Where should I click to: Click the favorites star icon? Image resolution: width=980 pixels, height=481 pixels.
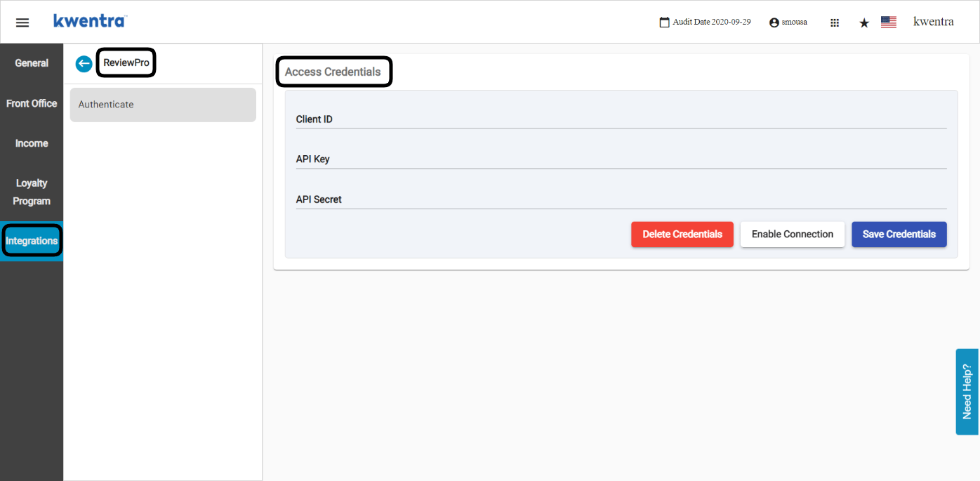(864, 23)
